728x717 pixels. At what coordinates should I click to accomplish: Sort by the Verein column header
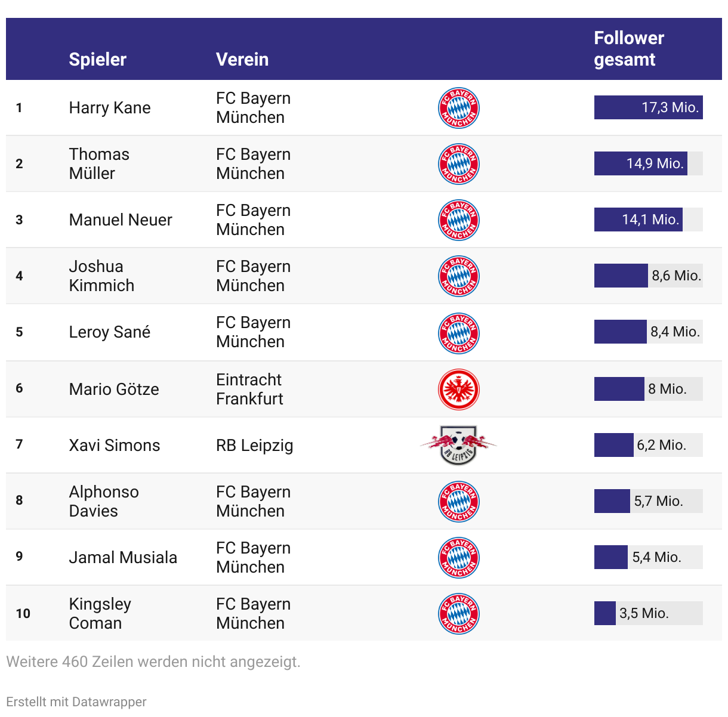[x=242, y=60]
